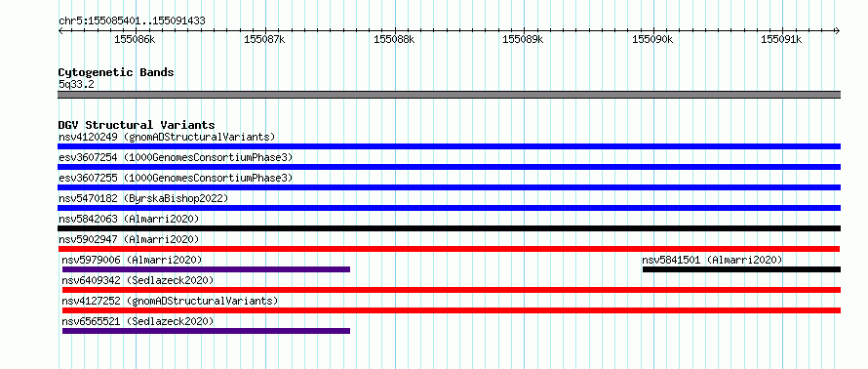Click the 155089k ruler mark
The width and height of the screenshot is (868, 369).
(523, 39)
